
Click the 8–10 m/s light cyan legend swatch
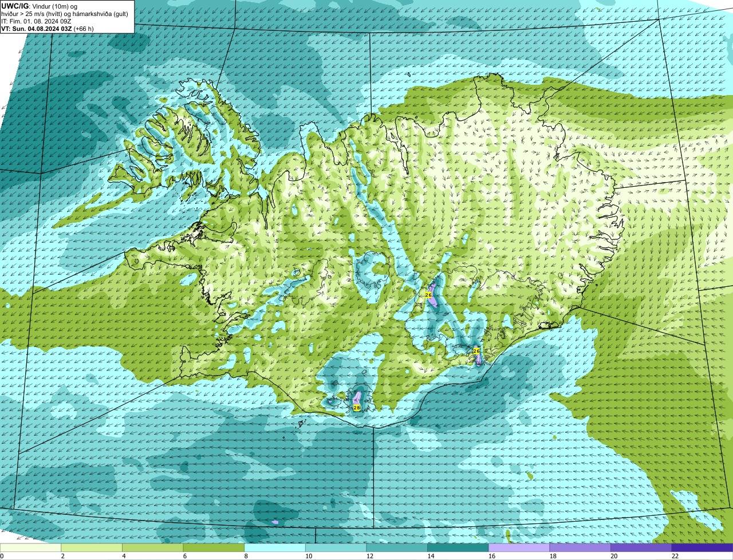275,547
